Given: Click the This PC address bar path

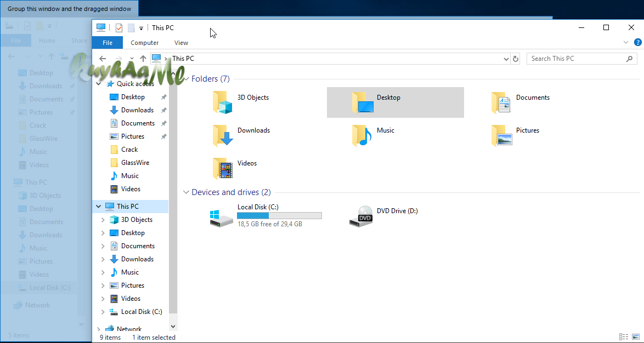Looking at the screenshot, I should click(x=183, y=59).
